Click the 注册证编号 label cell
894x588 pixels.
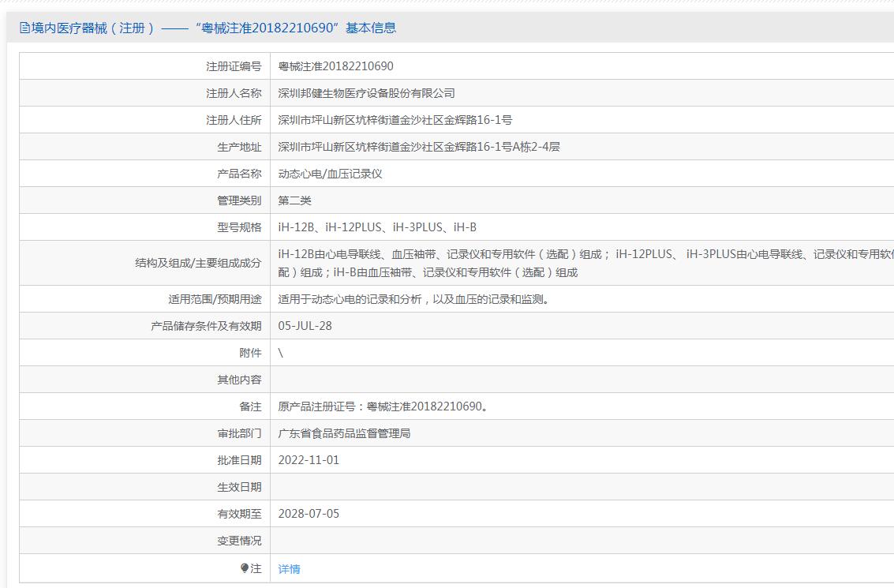[145, 66]
